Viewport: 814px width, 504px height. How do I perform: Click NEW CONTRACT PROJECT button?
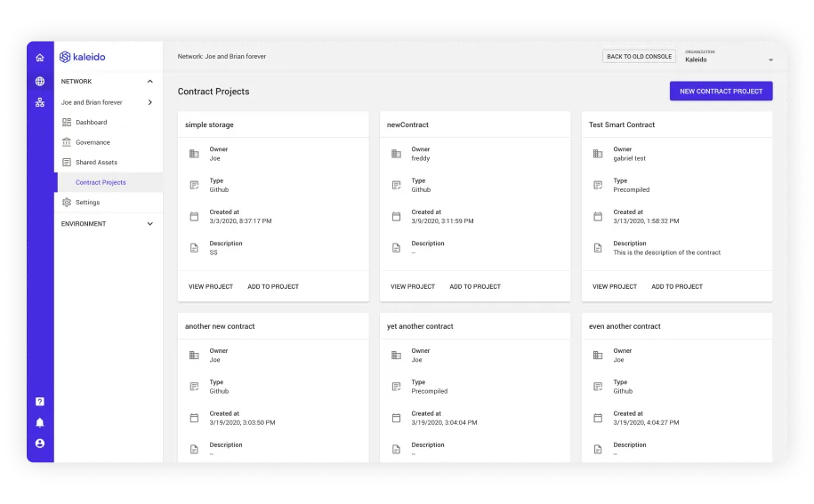tap(721, 92)
